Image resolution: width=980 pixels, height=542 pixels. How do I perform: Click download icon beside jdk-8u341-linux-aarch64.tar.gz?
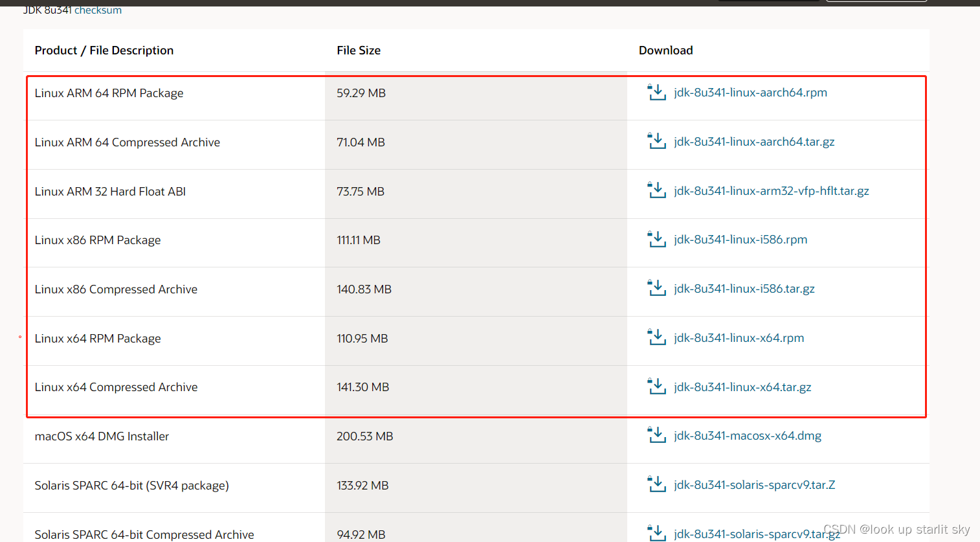[x=656, y=141]
